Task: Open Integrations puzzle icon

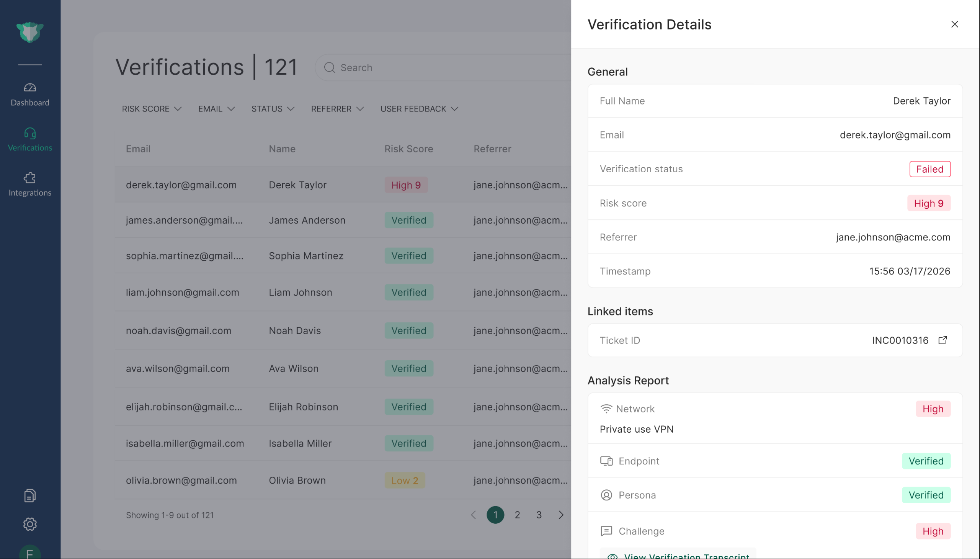Action: click(30, 178)
